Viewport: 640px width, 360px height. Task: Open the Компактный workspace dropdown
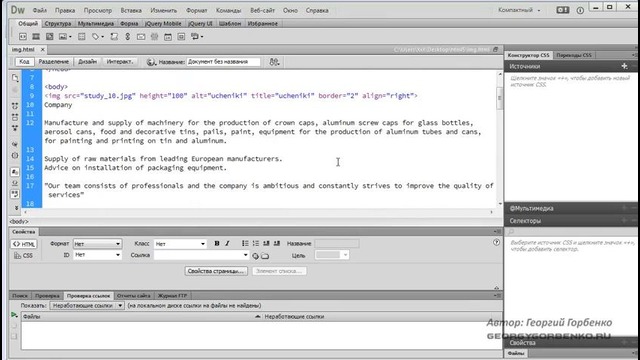519,10
